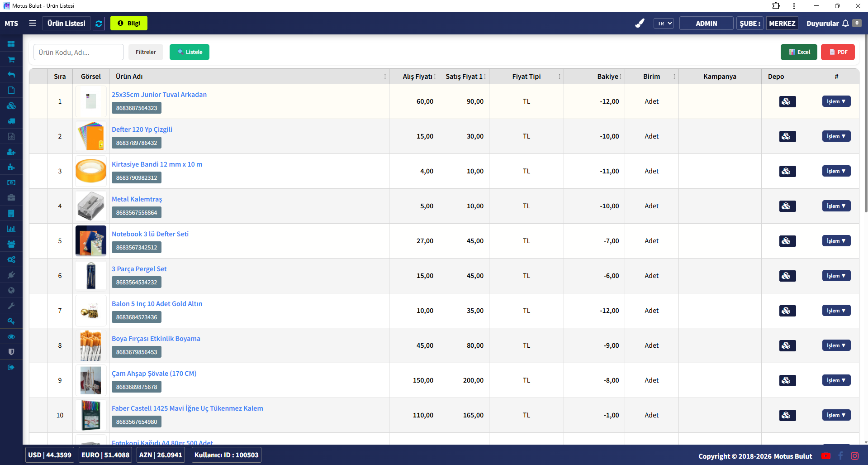Screen dimensions: 868x465
Task: Click the paintbrush theme icon
Action: (639, 24)
